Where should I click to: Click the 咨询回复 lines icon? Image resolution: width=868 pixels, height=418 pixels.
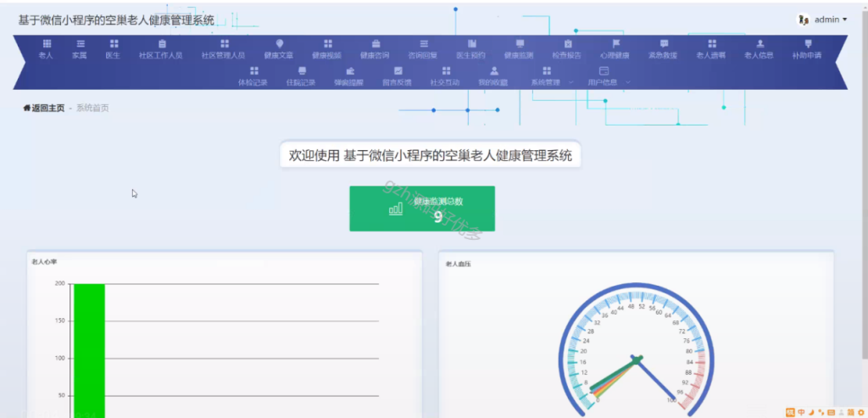click(424, 44)
